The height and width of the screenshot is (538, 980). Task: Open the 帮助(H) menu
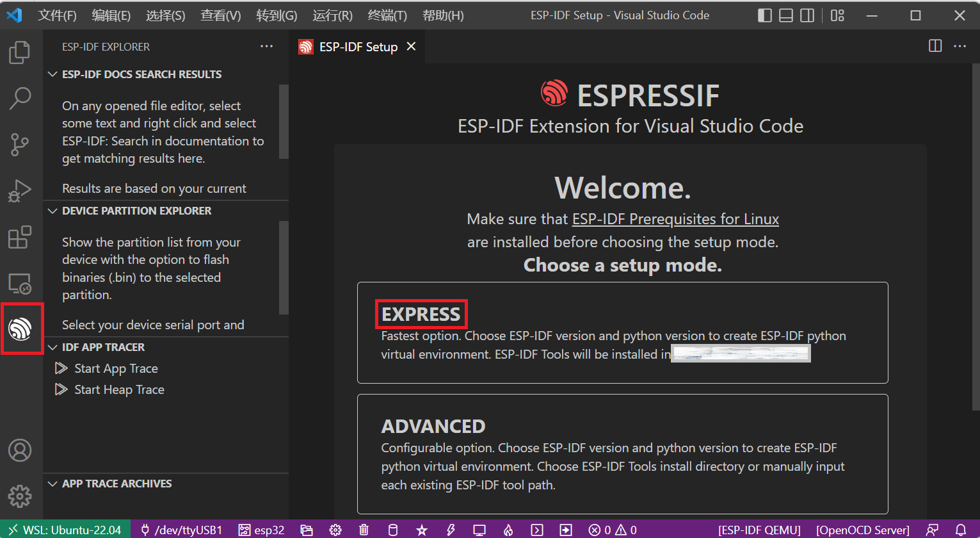pyautogui.click(x=443, y=15)
